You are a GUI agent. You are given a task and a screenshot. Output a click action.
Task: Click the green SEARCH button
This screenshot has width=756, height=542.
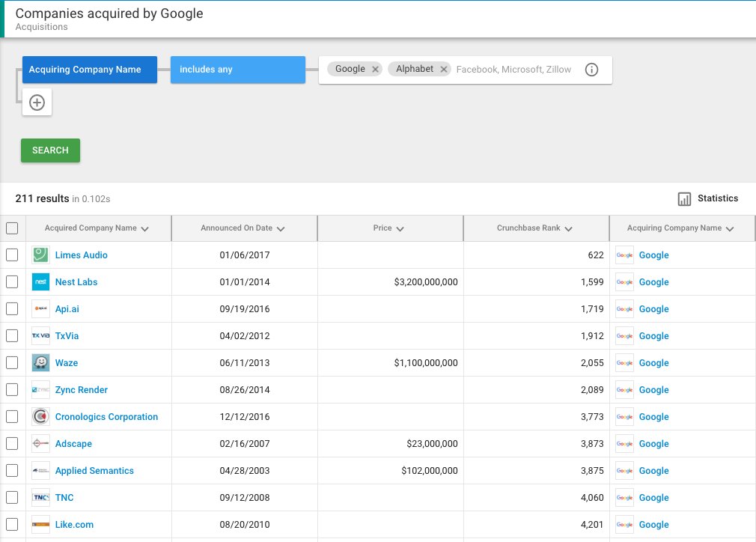[51, 150]
